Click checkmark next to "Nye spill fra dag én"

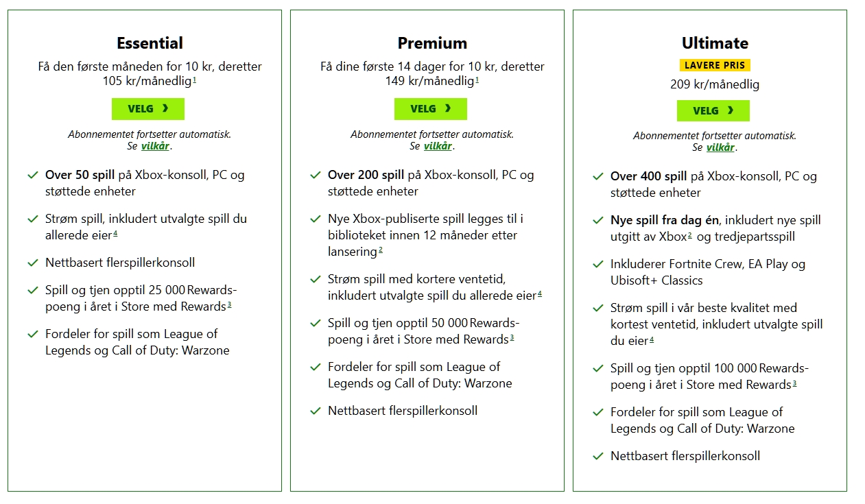(597, 220)
